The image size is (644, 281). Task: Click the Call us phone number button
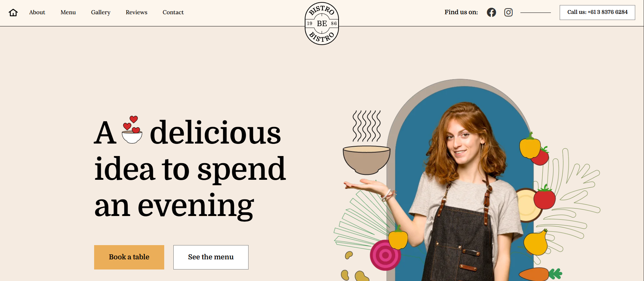597,13
